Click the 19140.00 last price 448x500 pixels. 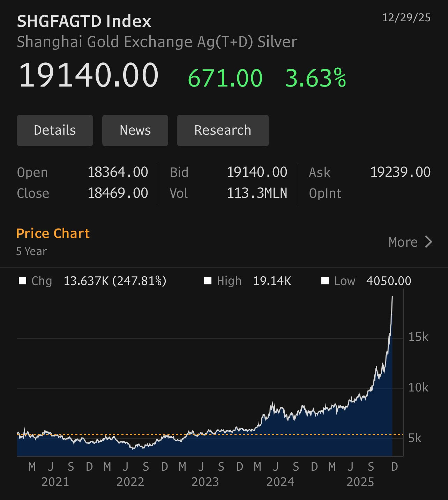[x=89, y=75]
